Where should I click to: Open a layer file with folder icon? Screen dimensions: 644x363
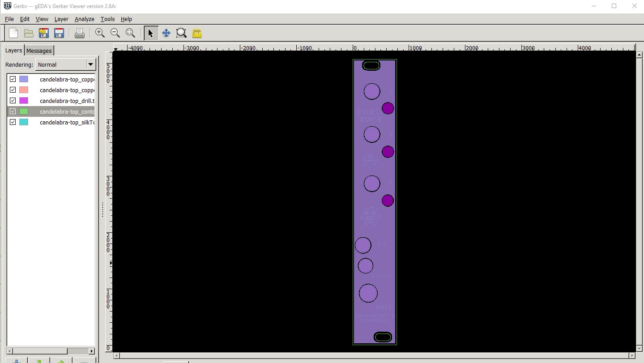(x=29, y=33)
